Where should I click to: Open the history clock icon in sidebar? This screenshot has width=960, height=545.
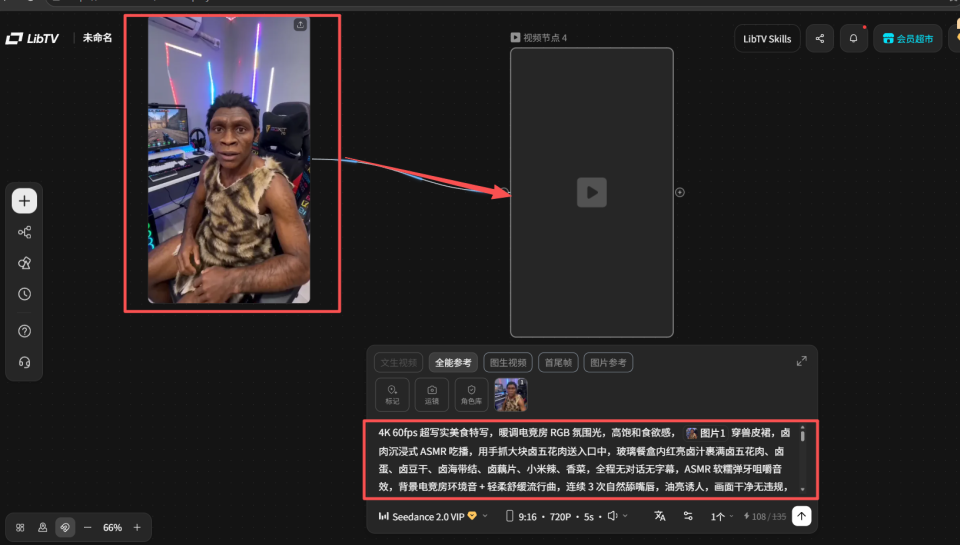click(24, 294)
